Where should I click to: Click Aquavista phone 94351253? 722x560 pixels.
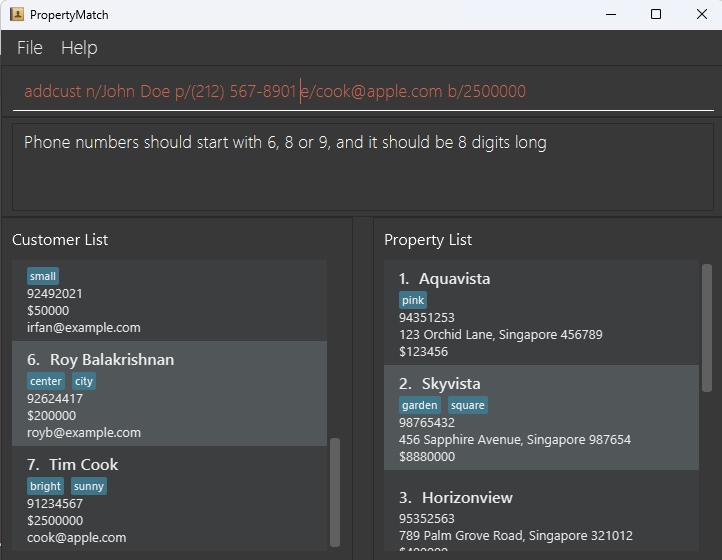[x=427, y=318]
